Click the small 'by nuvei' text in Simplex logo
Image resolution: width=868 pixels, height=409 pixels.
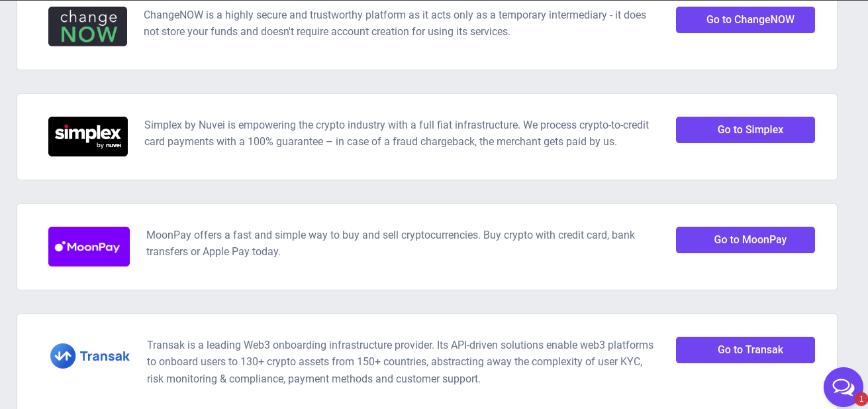point(109,145)
